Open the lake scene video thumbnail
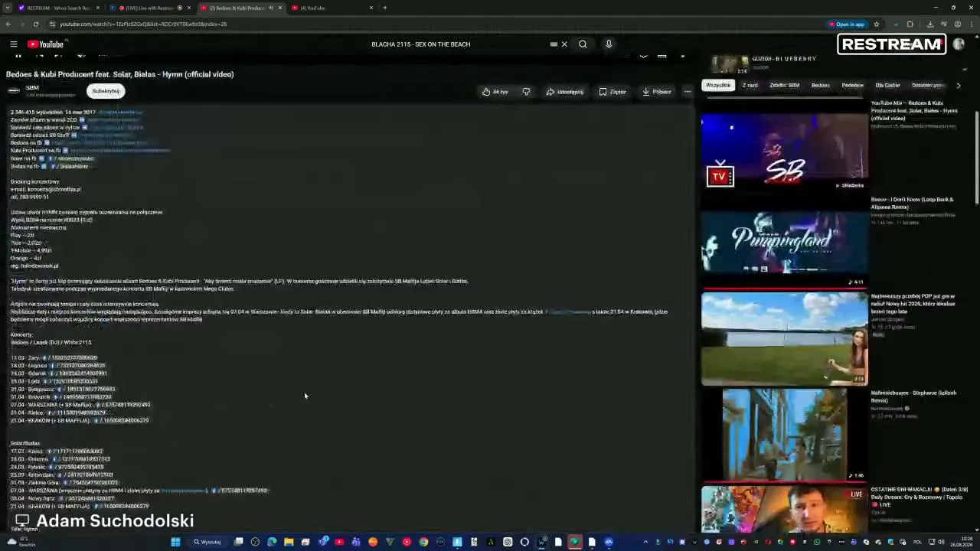Viewport: 980px width, 551px height. click(785, 339)
